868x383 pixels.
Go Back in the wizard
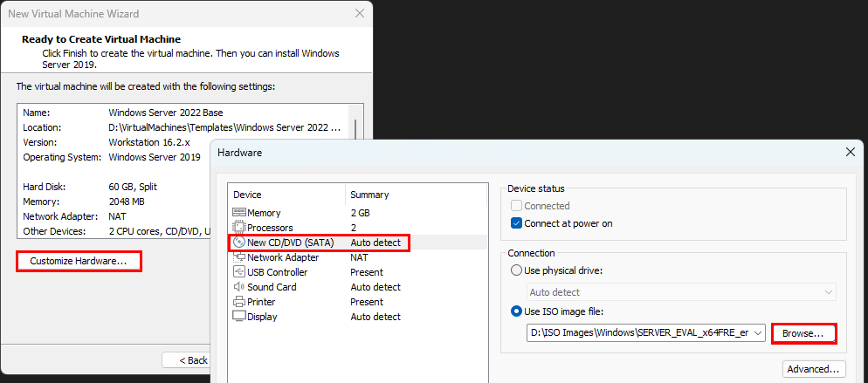click(x=193, y=360)
